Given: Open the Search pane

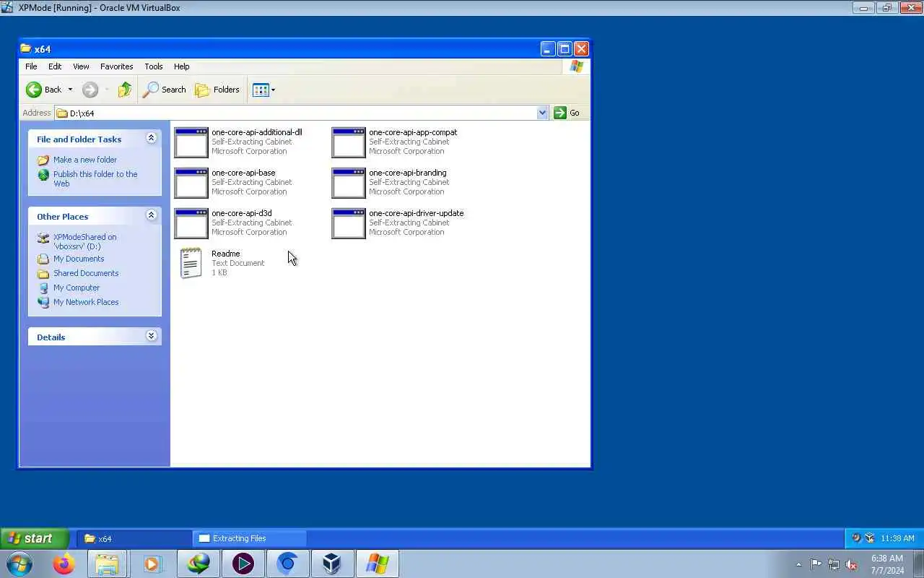Looking at the screenshot, I should (x=165, y=90).
